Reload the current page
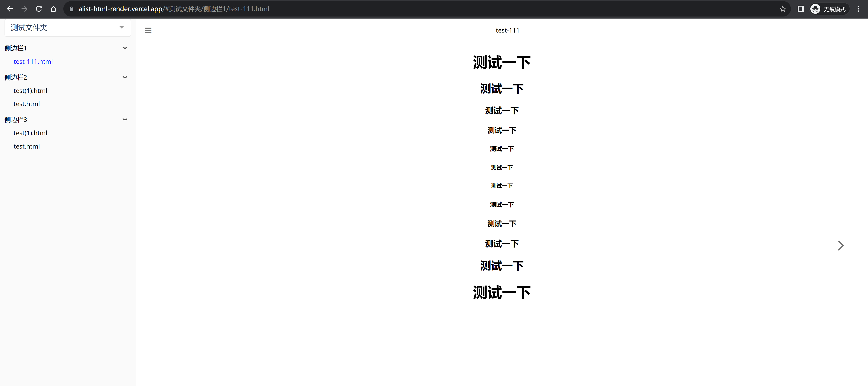 [x=39, y=9]
